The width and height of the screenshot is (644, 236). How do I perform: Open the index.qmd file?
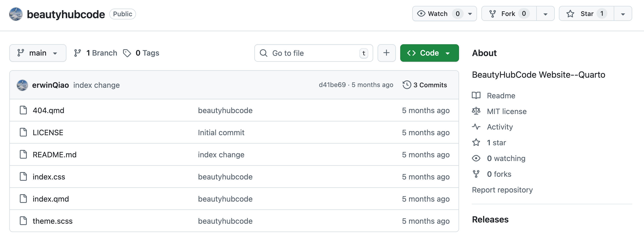(51, 199)
